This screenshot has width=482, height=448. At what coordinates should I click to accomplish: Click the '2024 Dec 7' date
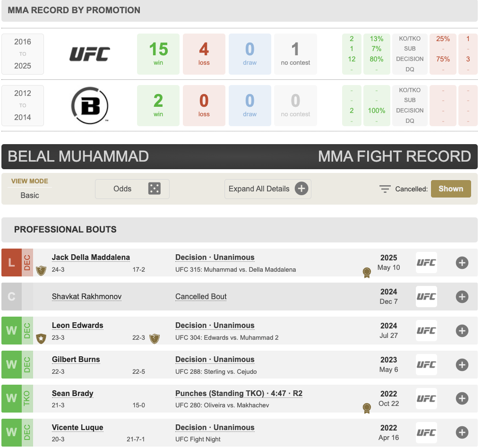coord(388,297)
